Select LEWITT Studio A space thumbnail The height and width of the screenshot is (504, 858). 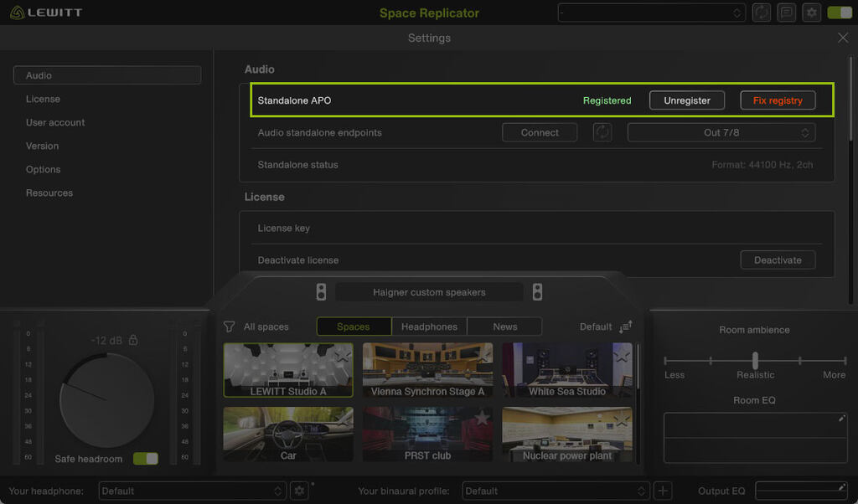[288, 370]
